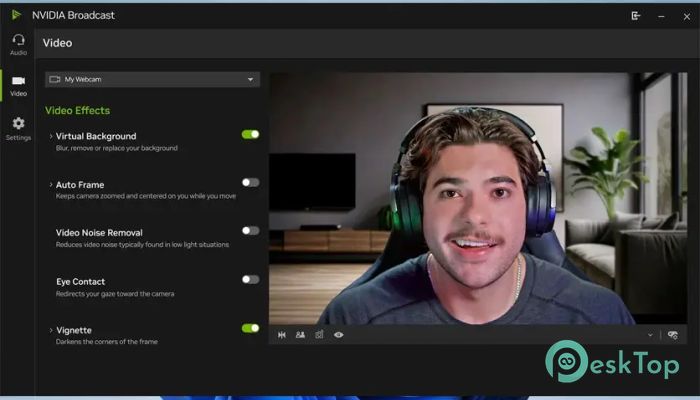Click the Video Noise Removal label

coord(99,233)
